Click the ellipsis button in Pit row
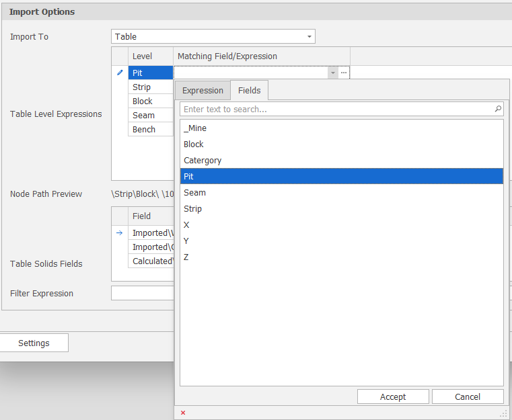 click(x=344, y=73)
